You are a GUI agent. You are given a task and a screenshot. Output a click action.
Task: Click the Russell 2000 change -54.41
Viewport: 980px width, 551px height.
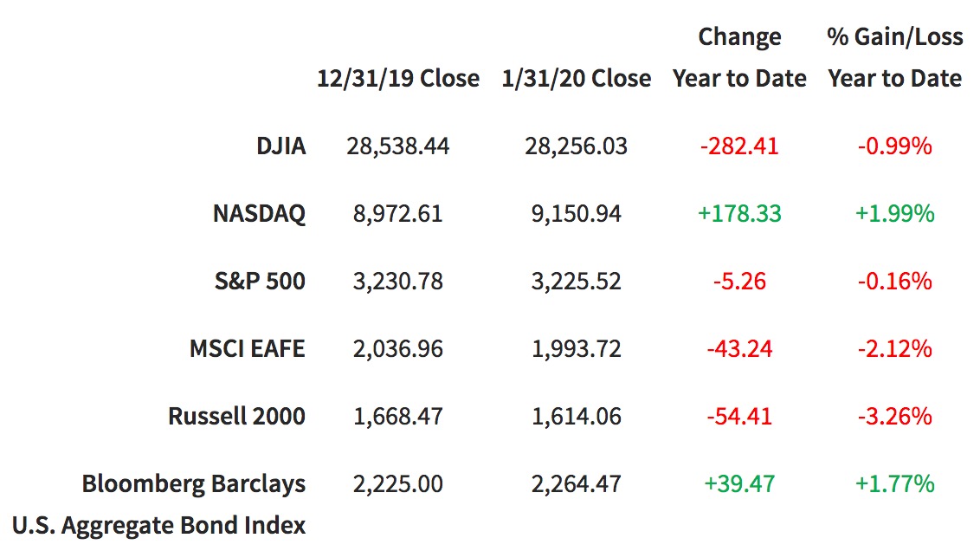739,416
